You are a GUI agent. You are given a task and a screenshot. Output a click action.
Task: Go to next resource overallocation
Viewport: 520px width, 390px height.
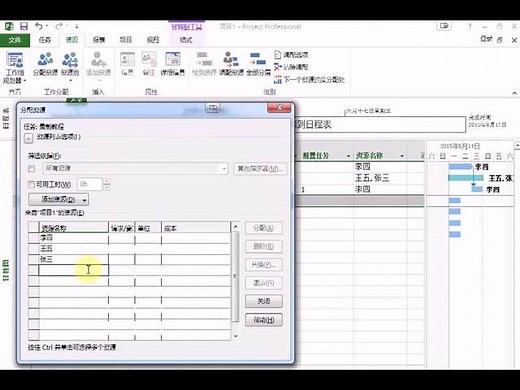click(x=309, y=79)
